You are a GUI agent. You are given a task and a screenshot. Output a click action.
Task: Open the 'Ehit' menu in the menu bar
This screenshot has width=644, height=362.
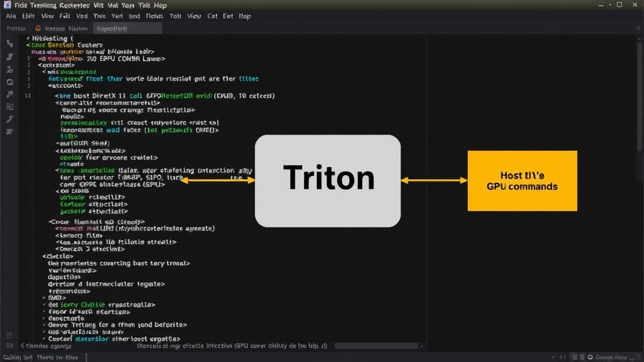click(28, 16)
